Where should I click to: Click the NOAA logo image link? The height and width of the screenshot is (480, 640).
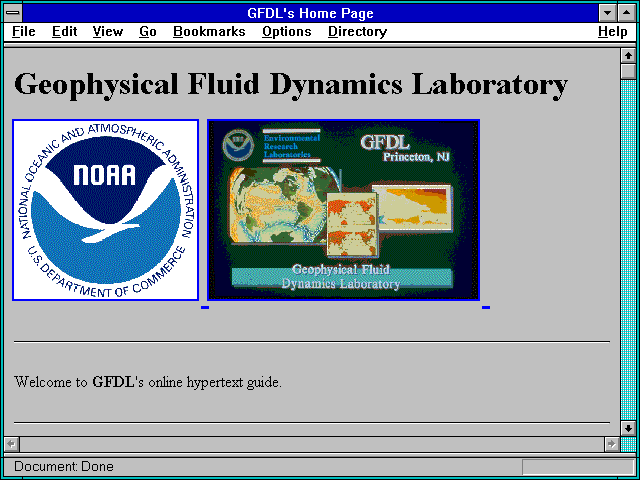click(105, 210)
